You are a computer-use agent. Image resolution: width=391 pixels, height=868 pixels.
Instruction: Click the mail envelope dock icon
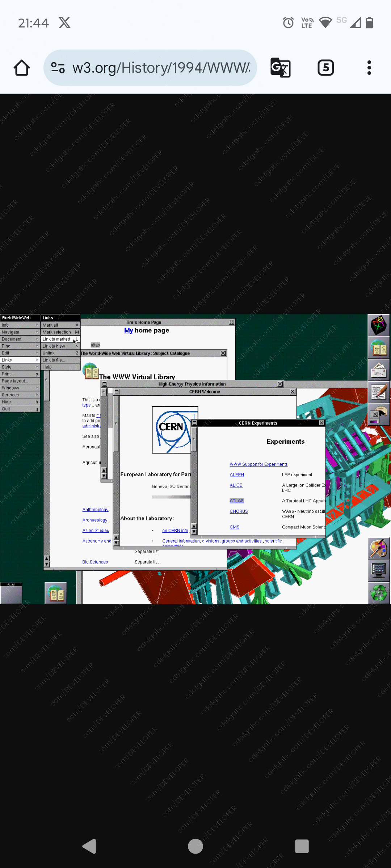[x=379, y=370]
